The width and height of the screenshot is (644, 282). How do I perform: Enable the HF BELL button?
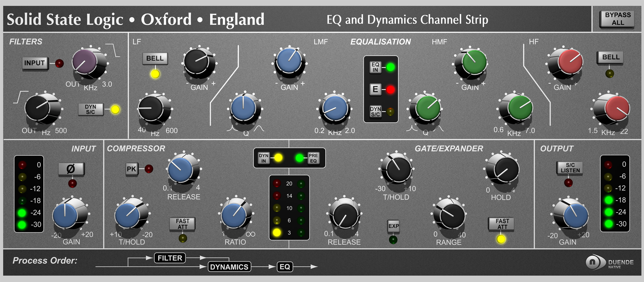click(x=610, y=57)
